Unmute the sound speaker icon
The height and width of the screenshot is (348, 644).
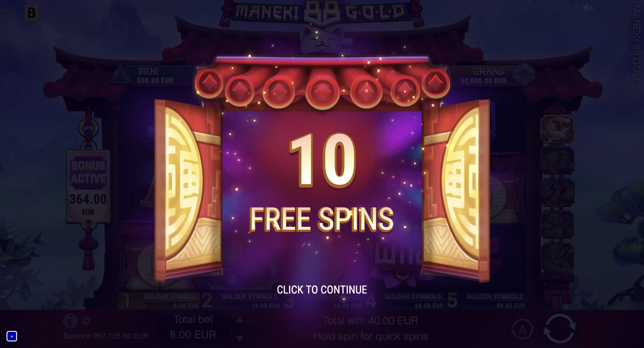(x=587, y=8)
